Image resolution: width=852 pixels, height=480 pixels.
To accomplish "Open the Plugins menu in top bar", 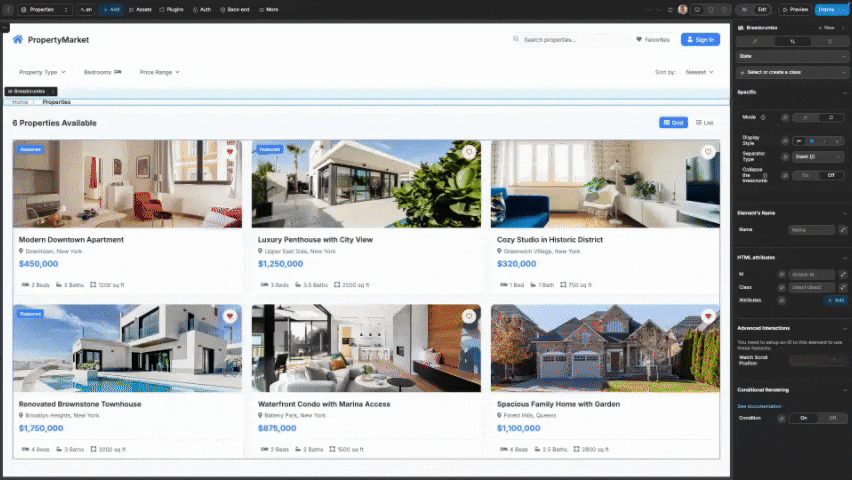I will 172,9.
